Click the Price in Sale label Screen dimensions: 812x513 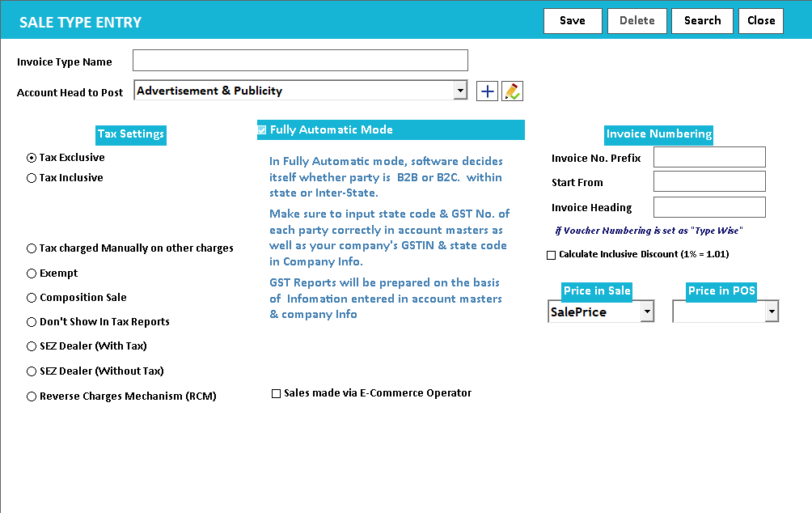pos(597,291)
